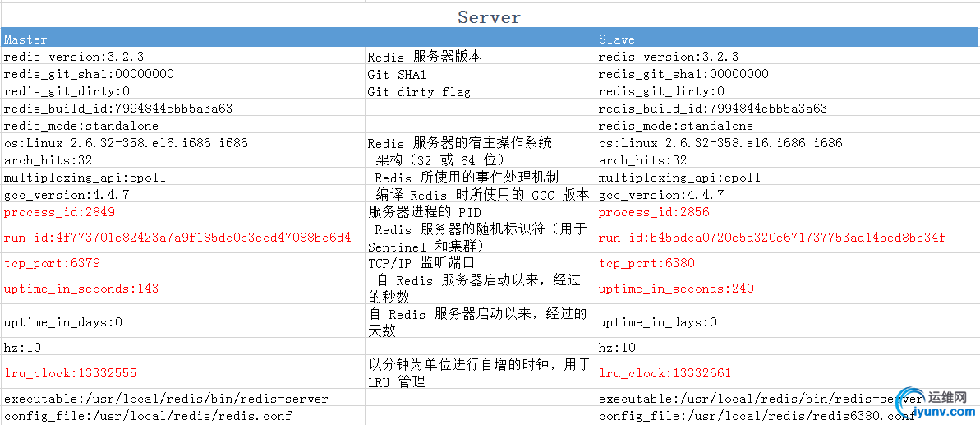The image size is (980, 425).
Task: Select the '架构（32 或 64 位）' cell
Action: 480,160
